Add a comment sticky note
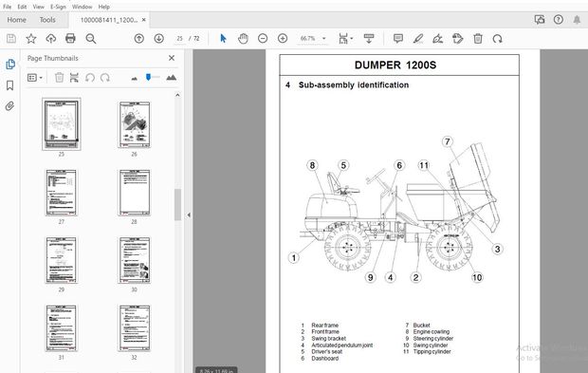Image resolution: width=588 pixels, height=373 pixels. pyautogui.click(x=398, y=38)
